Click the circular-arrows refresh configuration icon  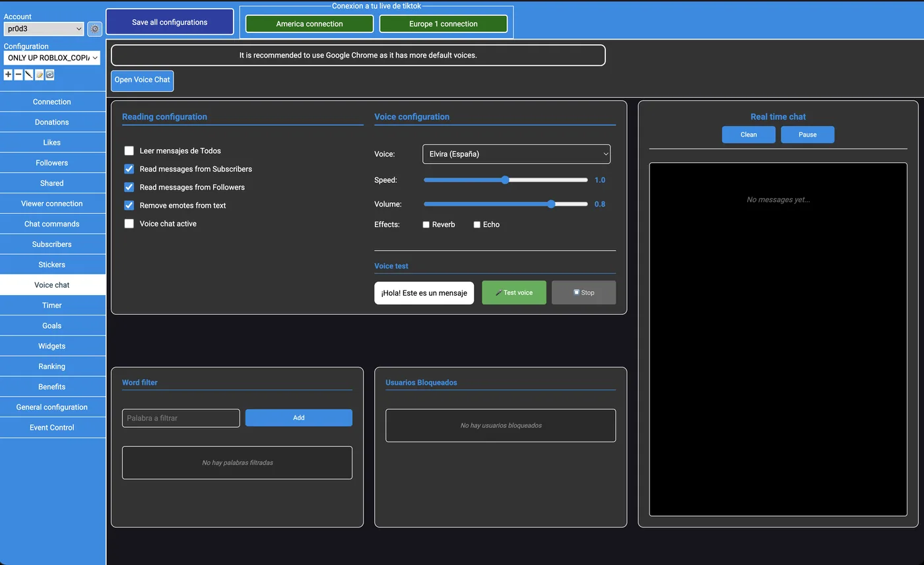(x=49, y=75)
